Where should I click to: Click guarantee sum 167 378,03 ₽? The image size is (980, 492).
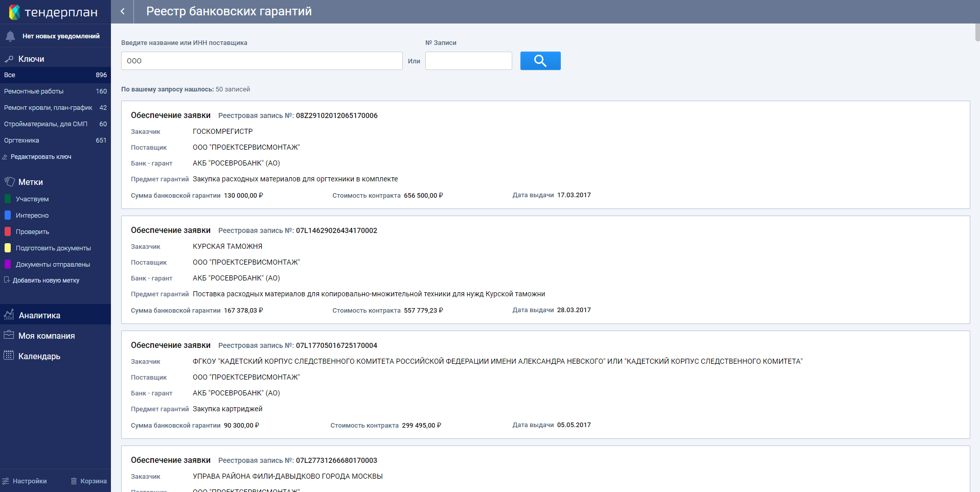click(x=243, y=310)
